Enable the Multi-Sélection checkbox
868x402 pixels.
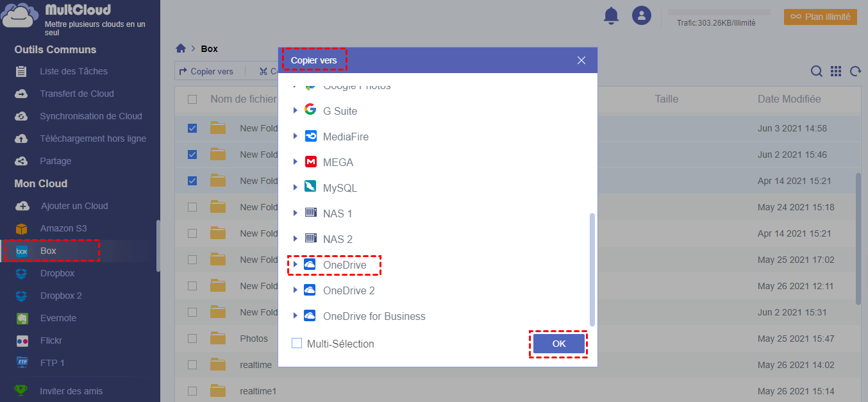[x=297, y=344]
